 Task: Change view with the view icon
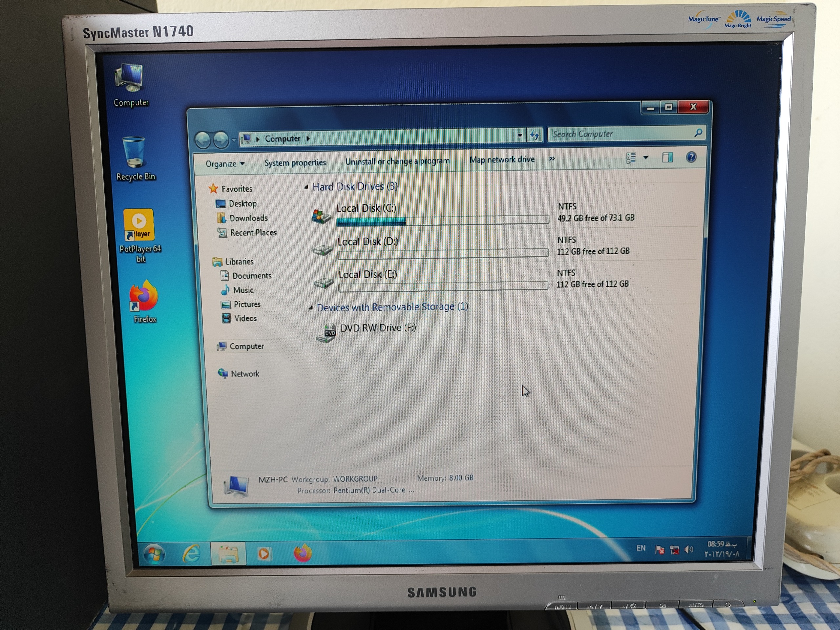coord(631,157)
